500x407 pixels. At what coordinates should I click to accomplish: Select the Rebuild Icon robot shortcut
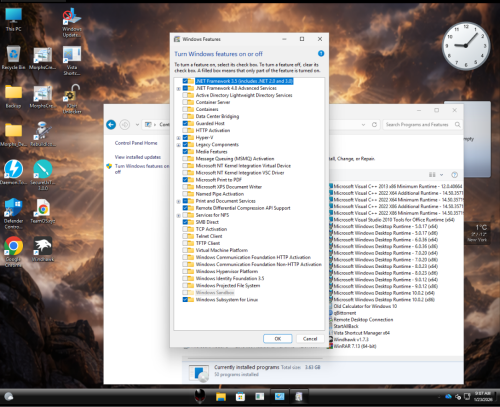[x=43, y=134]
